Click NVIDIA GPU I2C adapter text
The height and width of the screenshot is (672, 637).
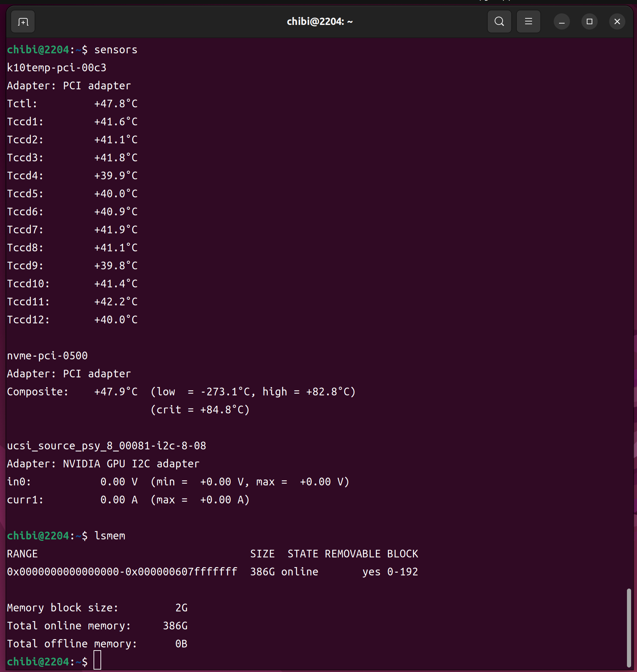click(x=131, y=464)
